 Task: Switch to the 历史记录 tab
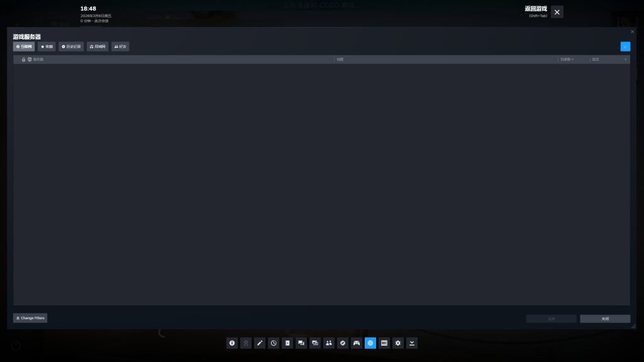click(71, 47)
